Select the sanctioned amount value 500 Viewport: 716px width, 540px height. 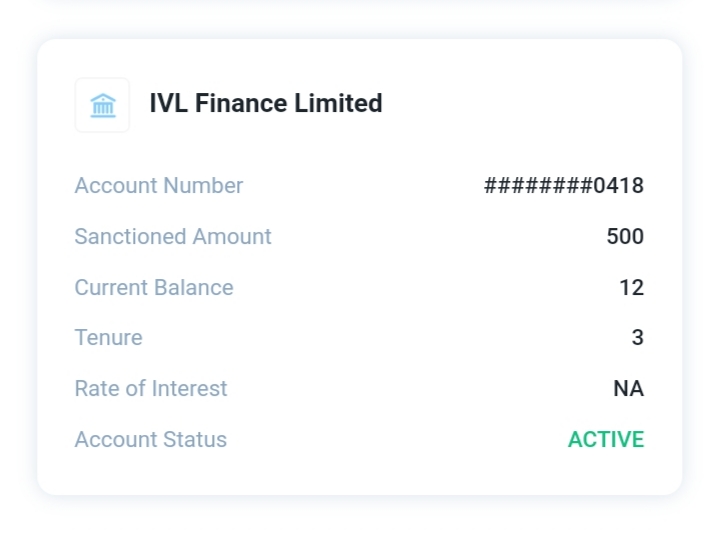[625, 237]
